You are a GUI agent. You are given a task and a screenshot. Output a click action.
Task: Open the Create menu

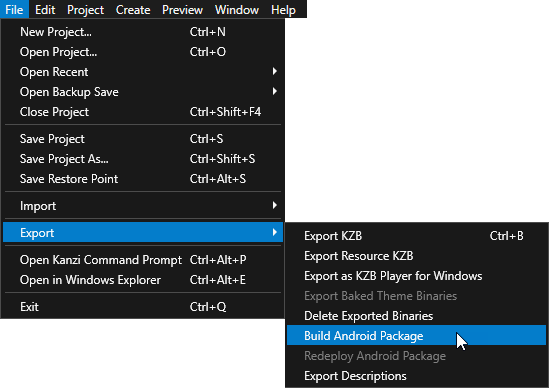tap(133, 9)
